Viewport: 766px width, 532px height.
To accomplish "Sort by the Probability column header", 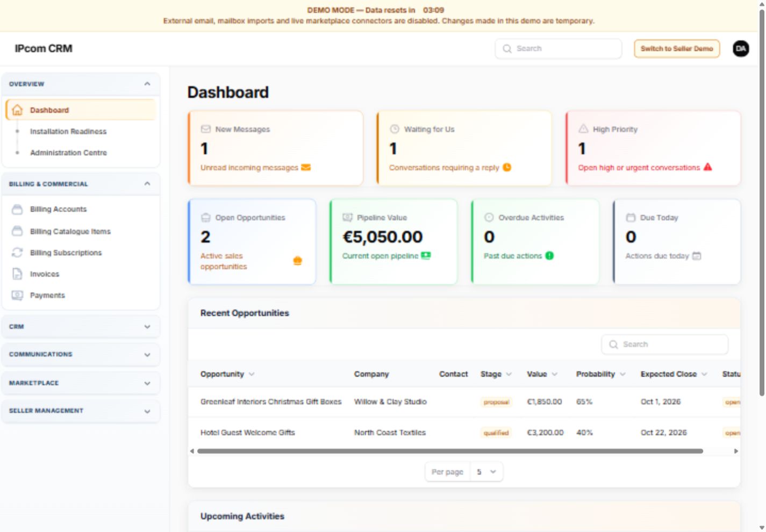I will coord(601,374).
